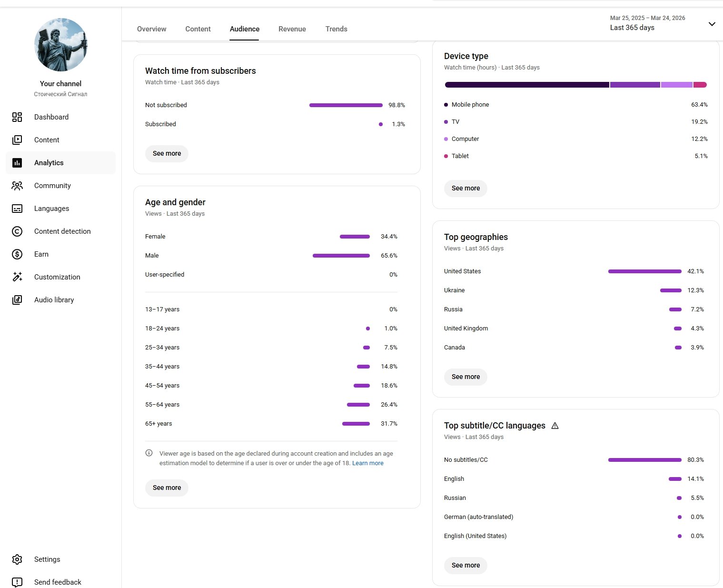Click the channel profile avatar
The width and height of the screenshot is (723, 588).
point(61,45)
